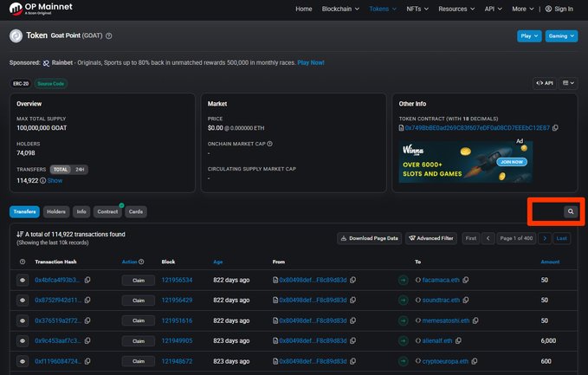Select the Transfers tab

pyautogui.click(x=24, y=211)
